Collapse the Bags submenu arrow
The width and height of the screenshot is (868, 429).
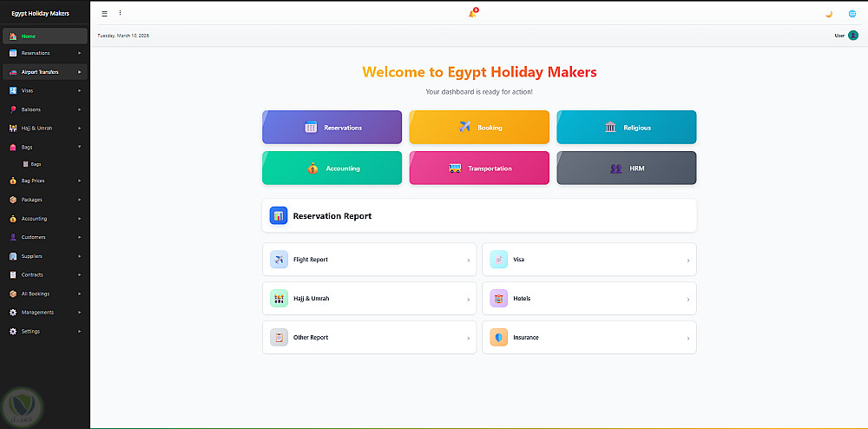pos(80,147)
